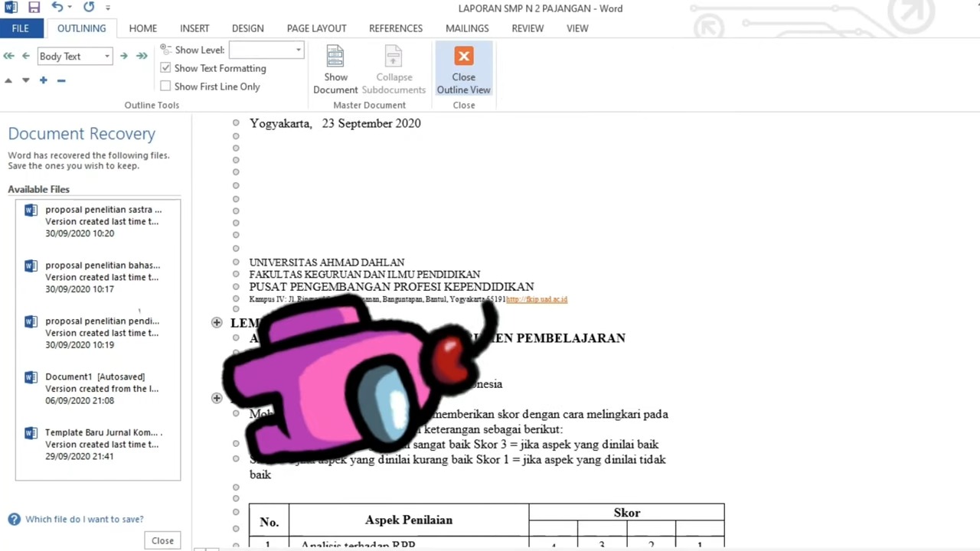Image resolution: width=980 pixels, height=551 pixels.
Task: Open recovered Template Baru Jurnal Kom file
Action: click(98, 445)
